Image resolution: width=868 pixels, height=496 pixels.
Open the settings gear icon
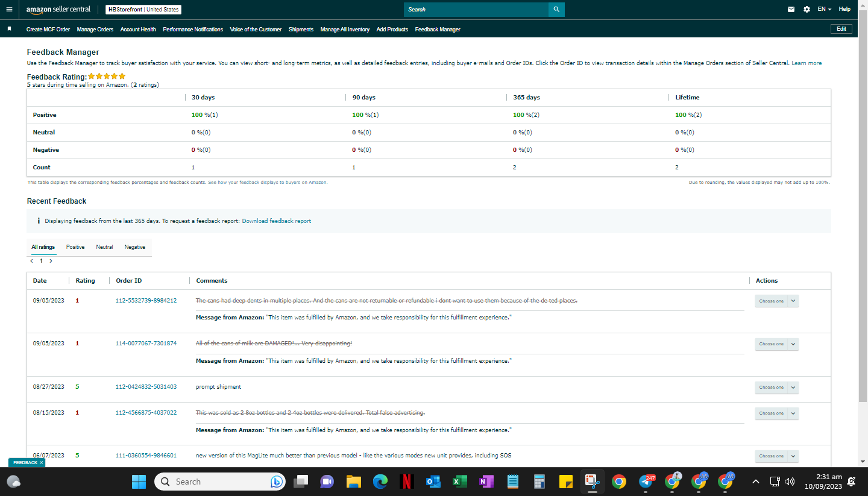coord(807,10)
